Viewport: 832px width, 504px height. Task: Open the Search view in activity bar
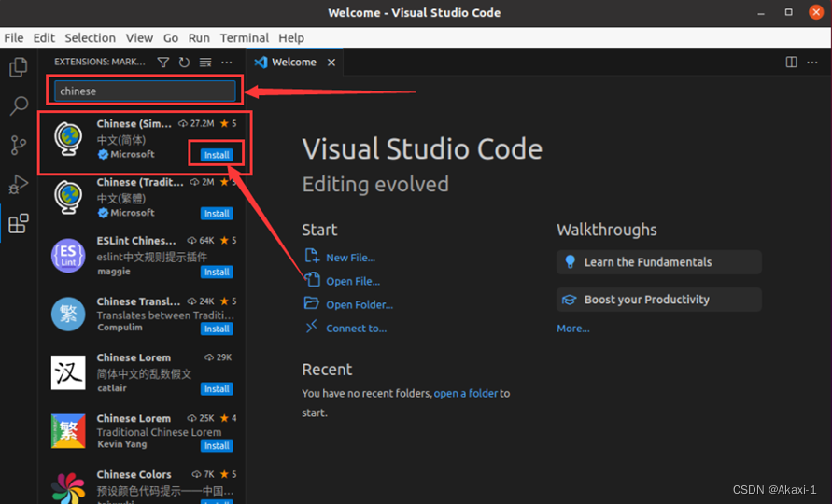[x=19, y=105]
